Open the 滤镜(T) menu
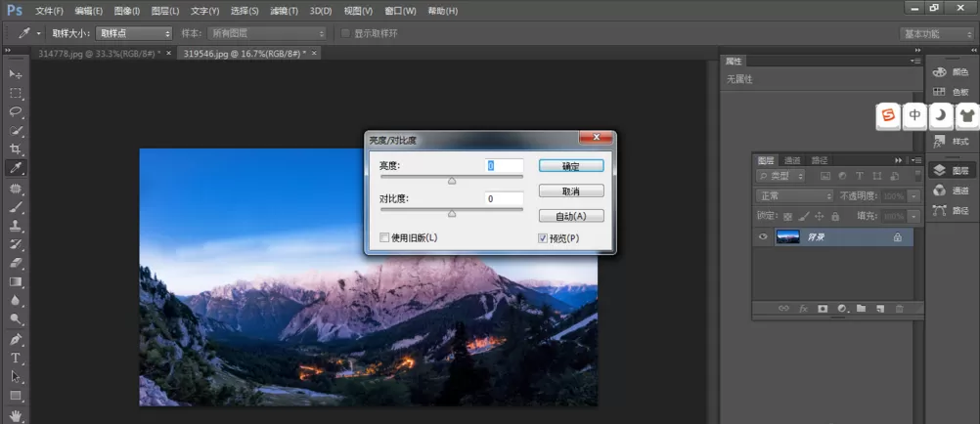This screenshot has height=424, width=980. point(285,12)
